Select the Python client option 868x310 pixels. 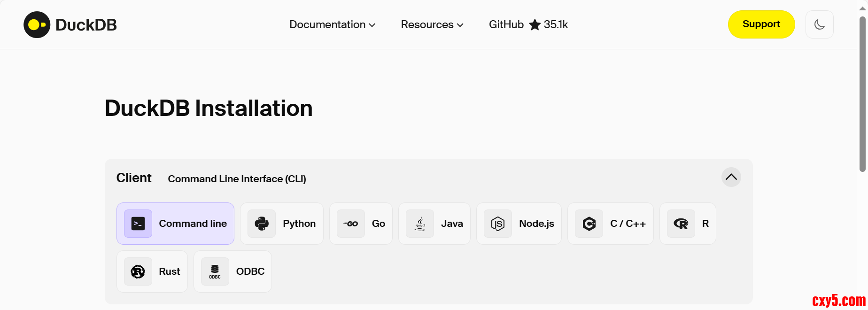pos(299,224)
